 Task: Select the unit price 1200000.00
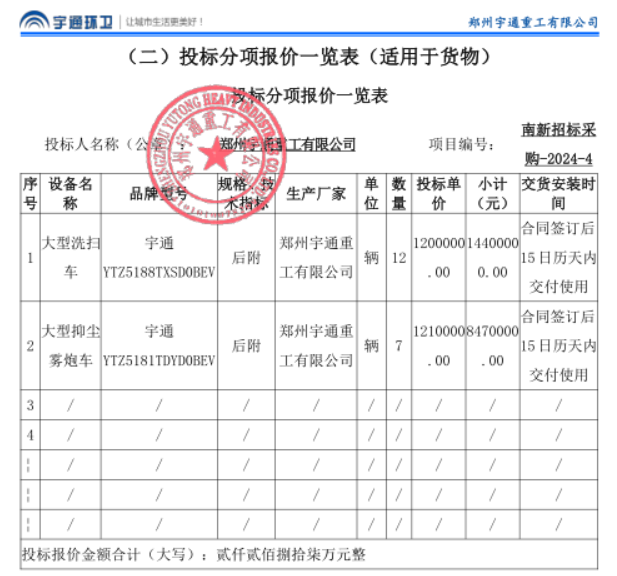point(439,258)
